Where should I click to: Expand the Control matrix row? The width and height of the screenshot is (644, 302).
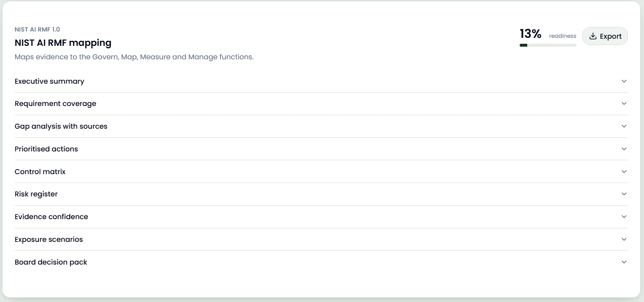pos(321,172)
